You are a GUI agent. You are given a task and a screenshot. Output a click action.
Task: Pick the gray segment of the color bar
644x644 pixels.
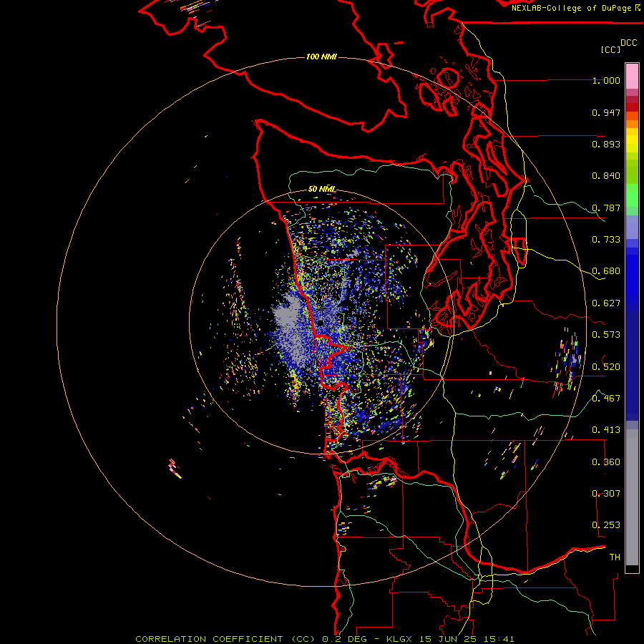point(632,499)
